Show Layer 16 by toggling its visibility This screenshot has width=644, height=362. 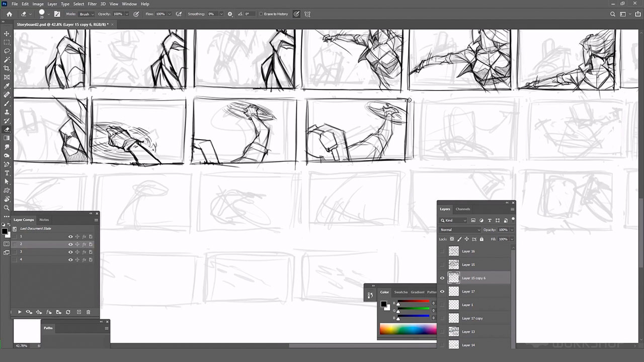point(442,251)
